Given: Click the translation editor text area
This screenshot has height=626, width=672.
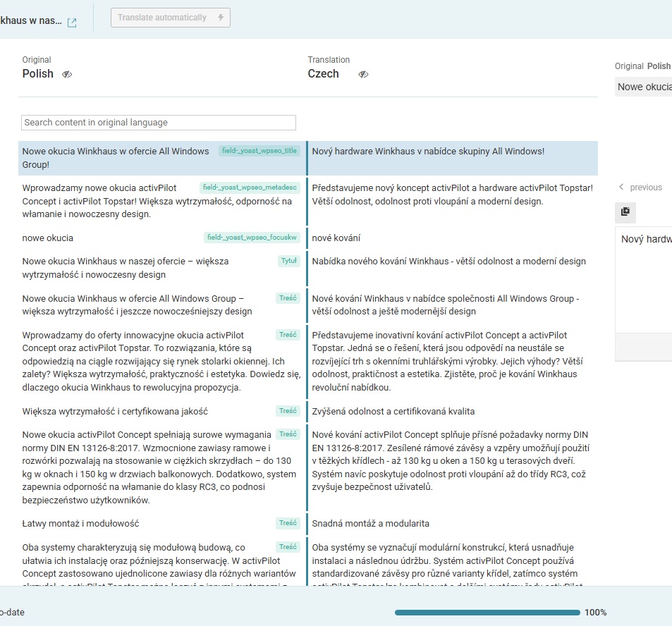Looking at the screenshot, I should click(x=643, y=280).
